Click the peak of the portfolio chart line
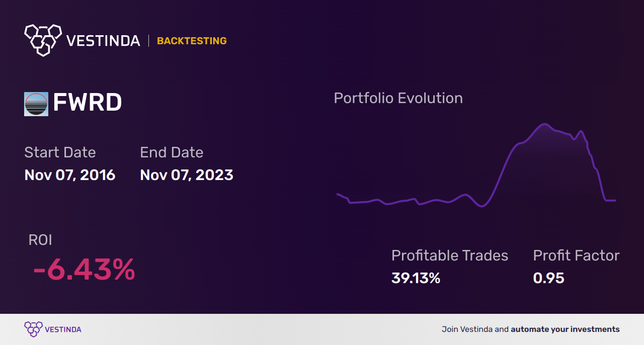This screenshot has height=345, width=644. pos(544,124)
